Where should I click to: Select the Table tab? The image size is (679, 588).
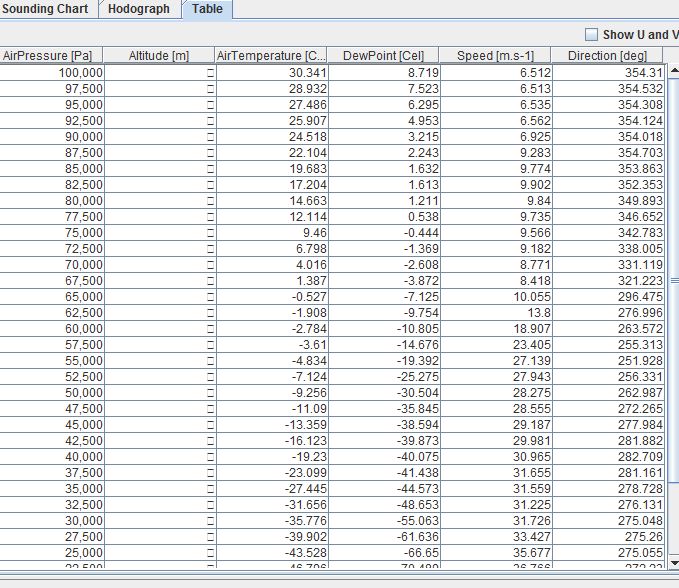(x=207, y=9)
